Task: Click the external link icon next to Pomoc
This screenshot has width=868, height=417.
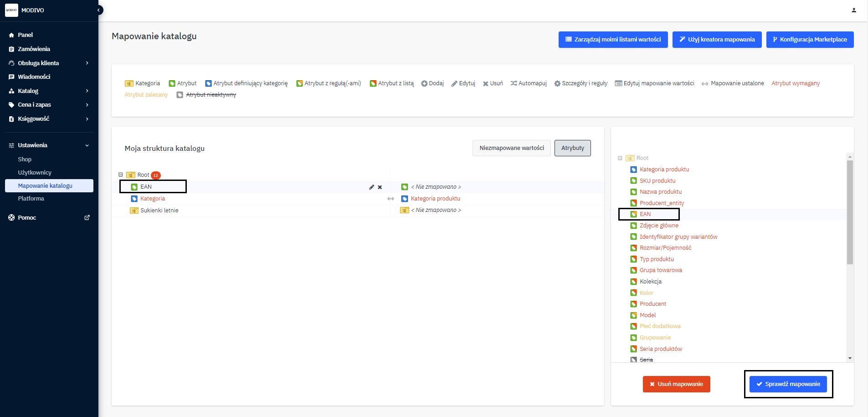Action: 87,217
